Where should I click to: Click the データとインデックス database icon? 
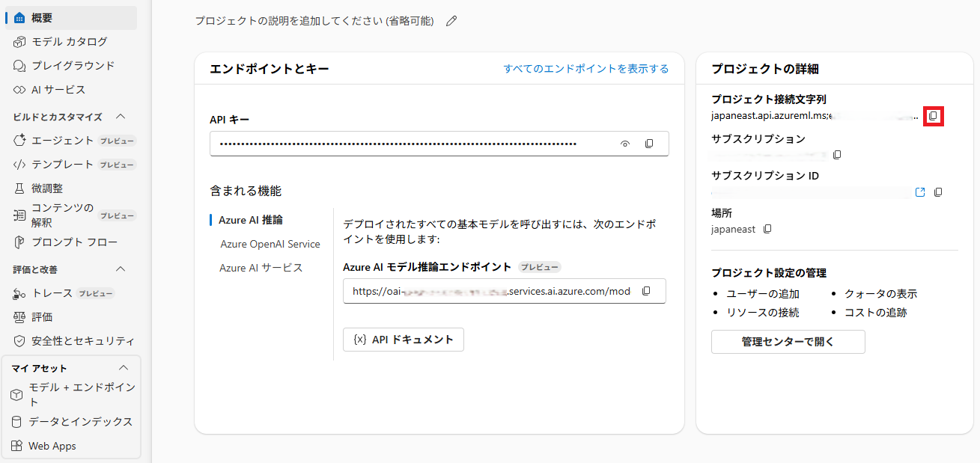pos(16,422)
